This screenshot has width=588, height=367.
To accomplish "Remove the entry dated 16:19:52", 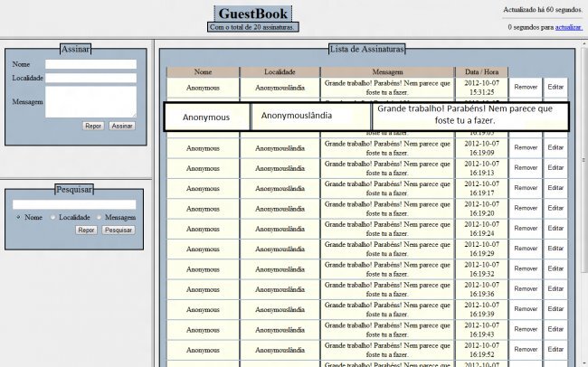I will click(x=526, y=350).
